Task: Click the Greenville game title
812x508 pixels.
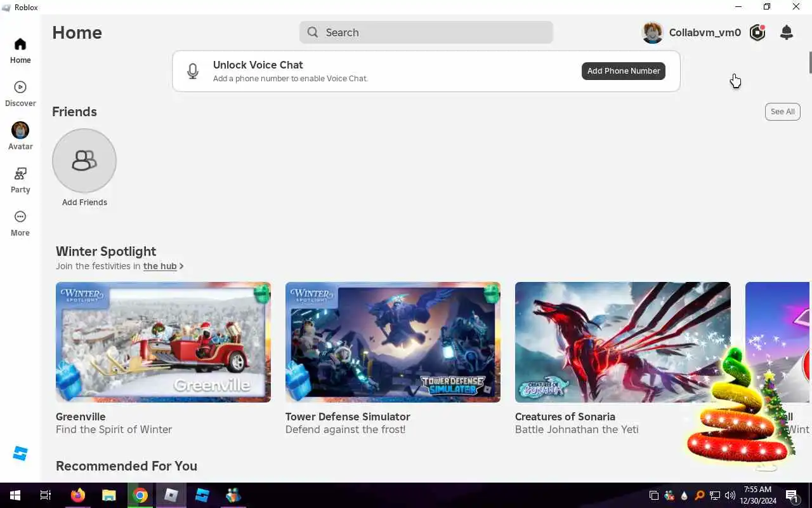Action: (81, 417)
